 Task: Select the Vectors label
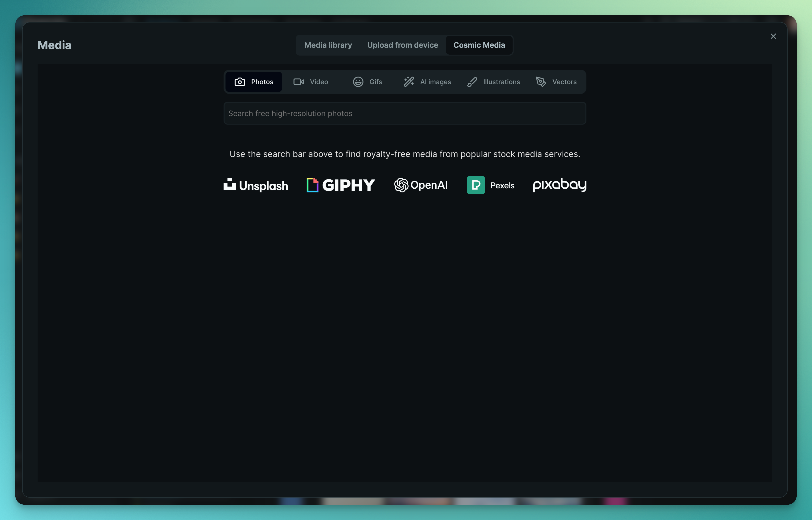(x=564, y=82)
